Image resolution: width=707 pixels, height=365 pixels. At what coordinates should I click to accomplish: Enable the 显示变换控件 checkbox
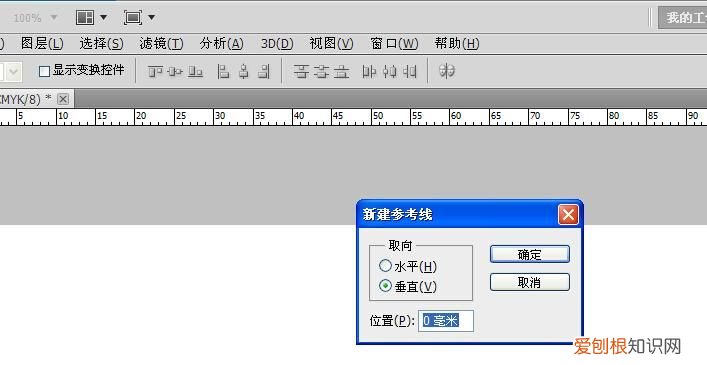[x=44, y=71]
